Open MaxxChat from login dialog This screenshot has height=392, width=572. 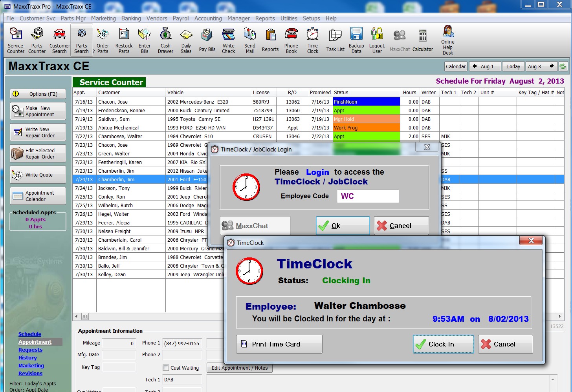click(255, 226)
